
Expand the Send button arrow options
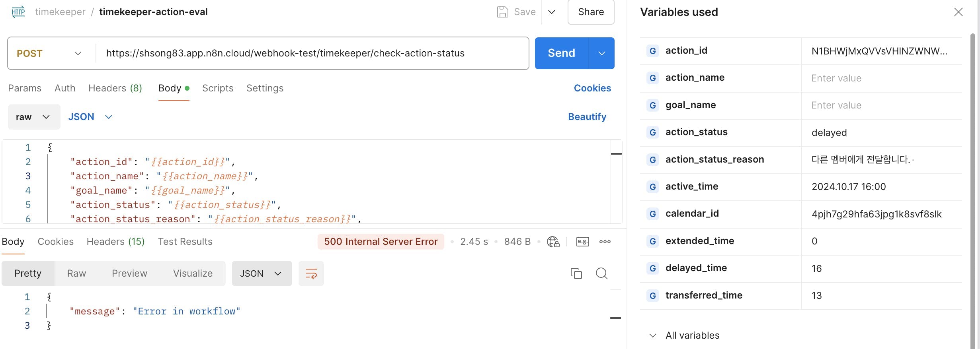pos(601,53)
